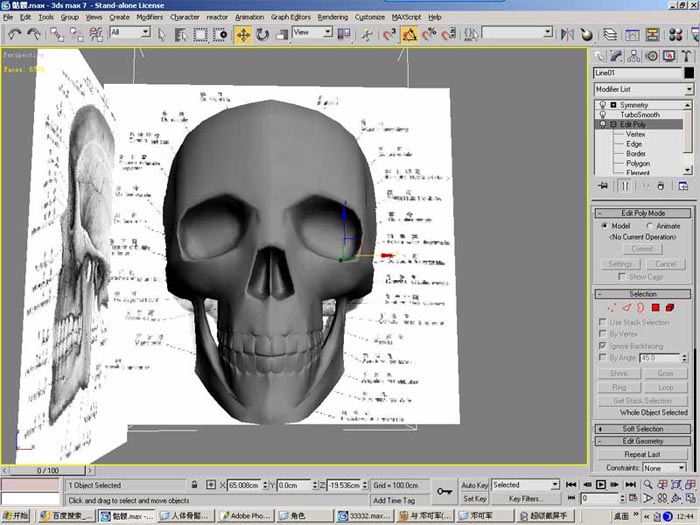Viewport: 700px width, 525px height.
Task: Expand the Symmetry modifier plus box
Action: 613,105
